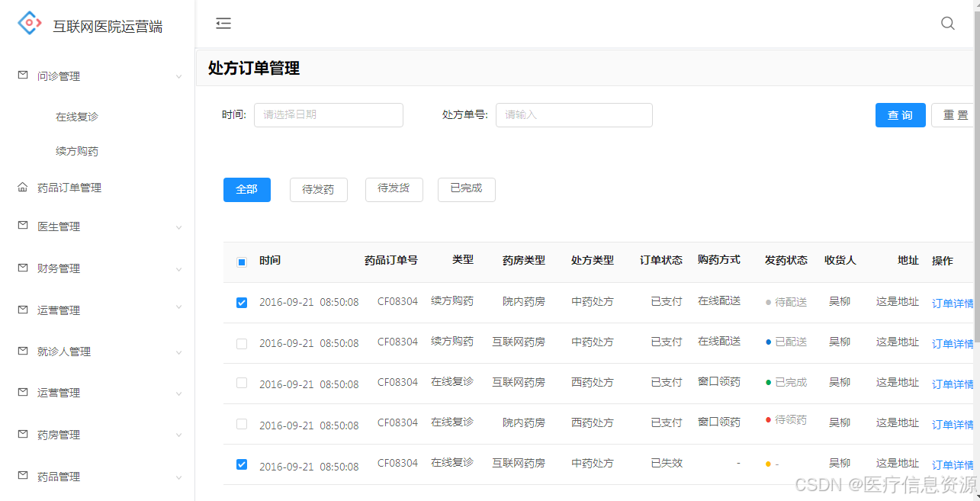This screenshot has height=501, width=980.
Task: Expand the 医生管理 chevron
Action: [178, 226]
